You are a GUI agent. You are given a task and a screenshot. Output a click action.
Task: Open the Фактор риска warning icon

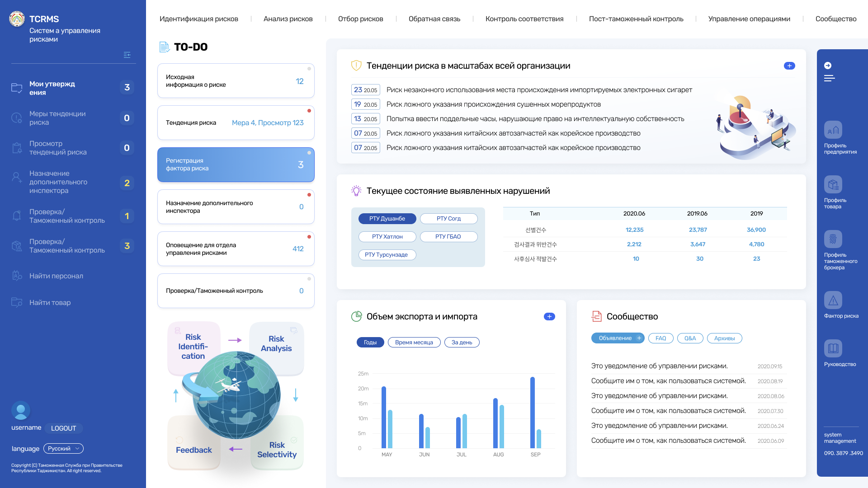tap(833, 300)
